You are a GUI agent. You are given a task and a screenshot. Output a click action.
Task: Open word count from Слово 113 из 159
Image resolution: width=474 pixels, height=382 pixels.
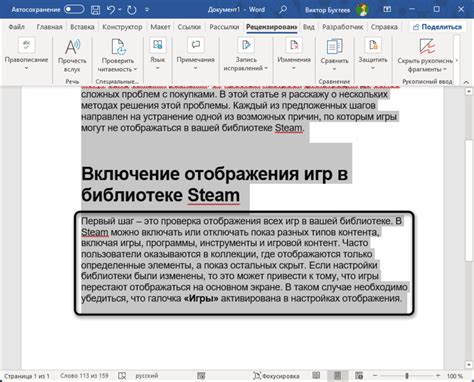click(84, 376)
